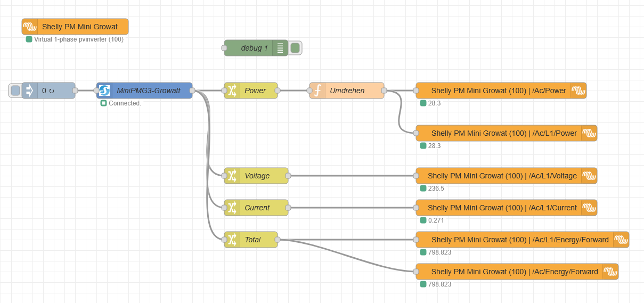Screen dimensions: 644x303
Task: Click the shuffle icon on the Power change node
Action: coord(232,91)
